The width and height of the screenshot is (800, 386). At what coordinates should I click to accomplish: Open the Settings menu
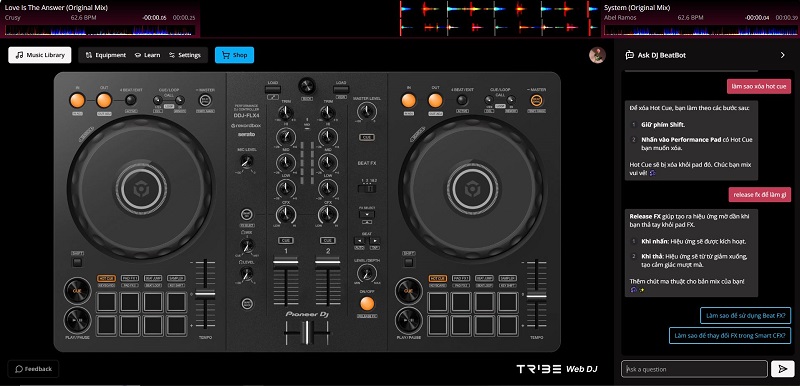185,55
